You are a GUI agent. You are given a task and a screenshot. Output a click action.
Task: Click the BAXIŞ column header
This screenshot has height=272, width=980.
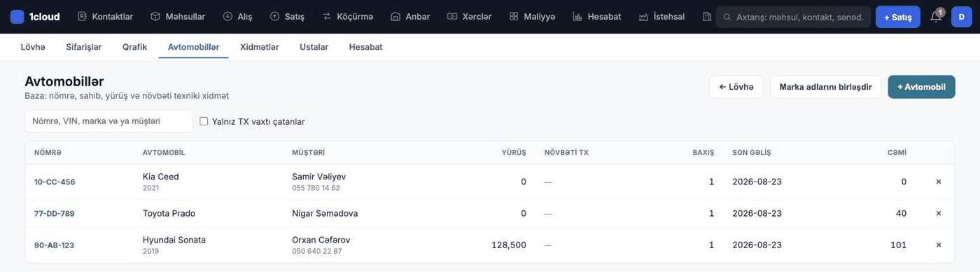703,153
